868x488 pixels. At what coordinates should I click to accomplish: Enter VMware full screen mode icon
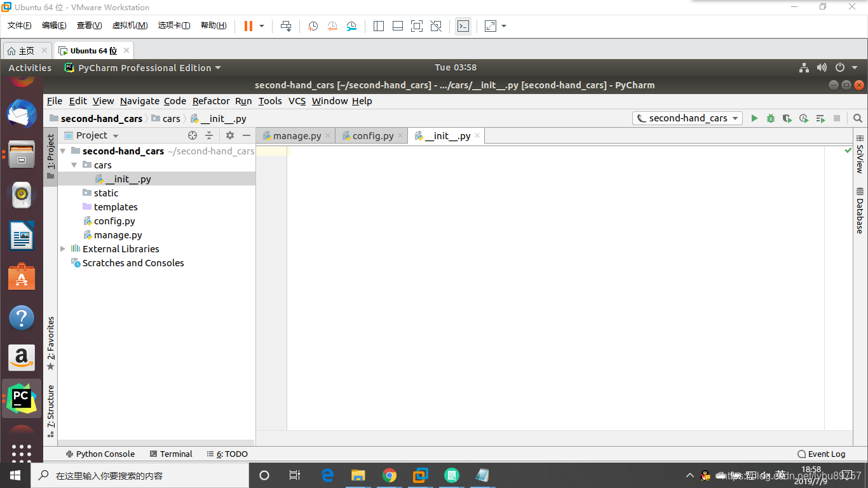417,26
